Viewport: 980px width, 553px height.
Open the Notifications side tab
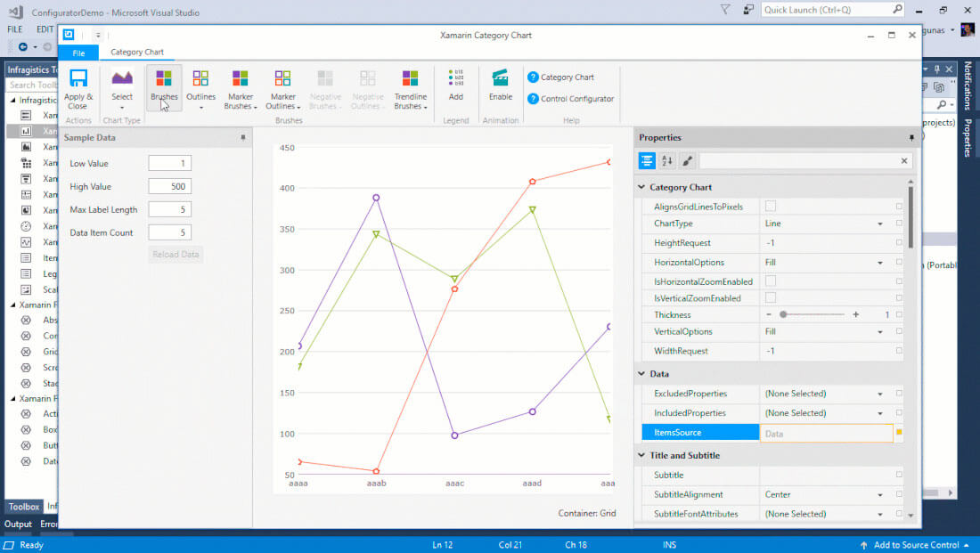tap(968, 85)
